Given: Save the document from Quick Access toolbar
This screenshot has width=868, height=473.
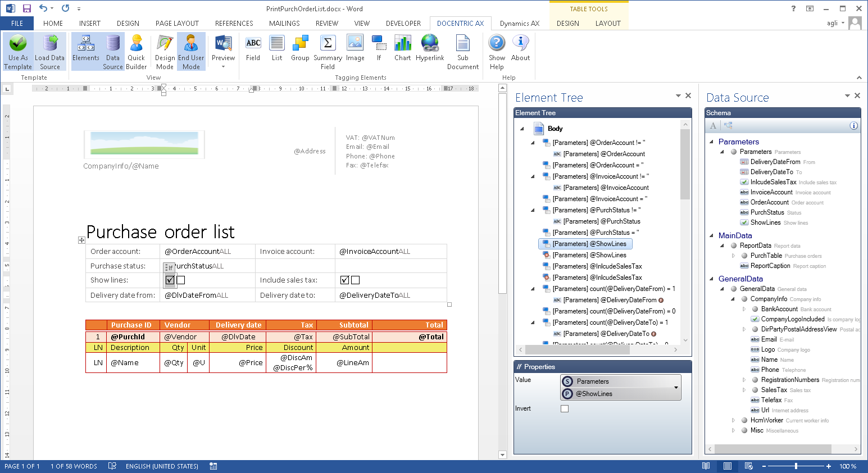Looking at the screenshot, I should point(26,8).
